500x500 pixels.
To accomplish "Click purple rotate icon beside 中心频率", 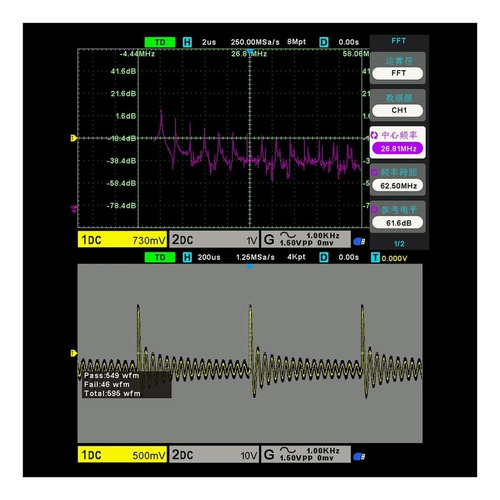I will [374, 135].
